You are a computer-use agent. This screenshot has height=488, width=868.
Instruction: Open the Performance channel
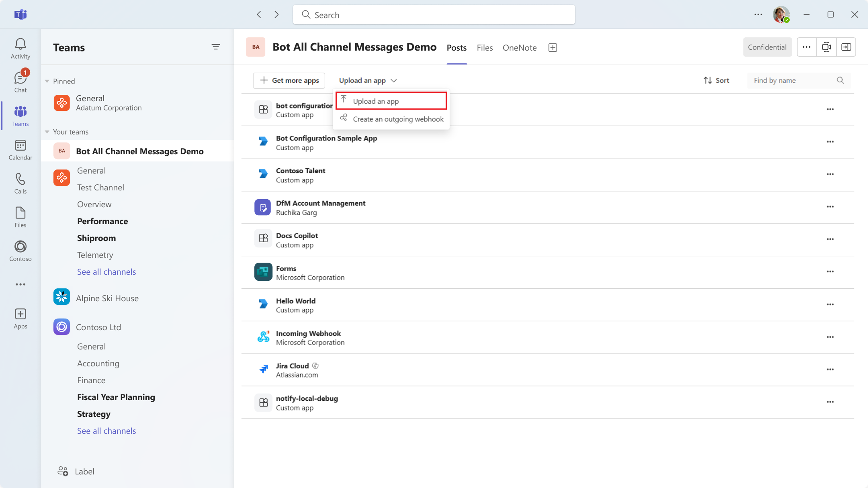point(102,221)
